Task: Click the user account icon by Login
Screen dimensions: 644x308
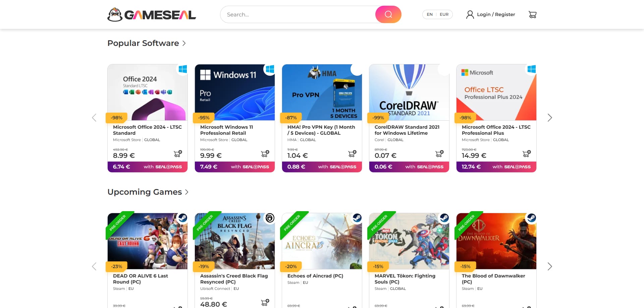Action: 470,14
